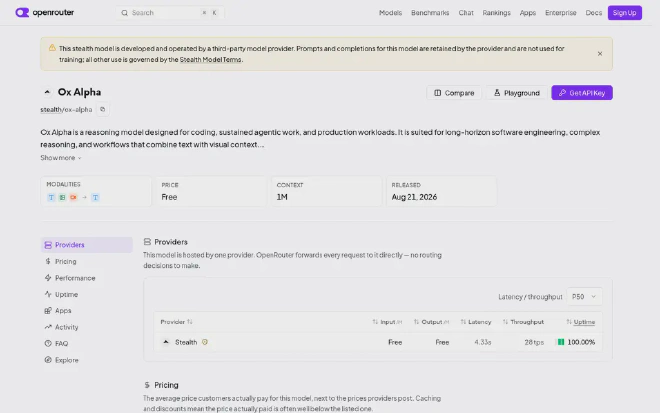Click the stealth author link in slug
660x413 pixels.
[51, 110]
